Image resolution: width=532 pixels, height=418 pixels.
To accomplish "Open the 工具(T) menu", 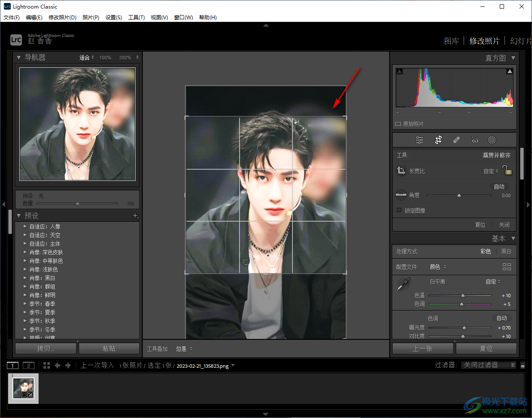I will pyautogui.click(x=136, y=18).
